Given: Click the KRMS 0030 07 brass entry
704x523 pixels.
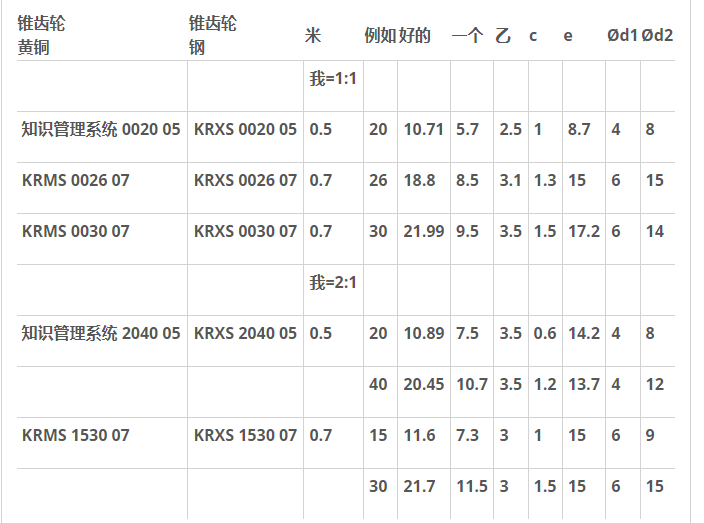Looking at the screenshot, I should coord(76,232).
